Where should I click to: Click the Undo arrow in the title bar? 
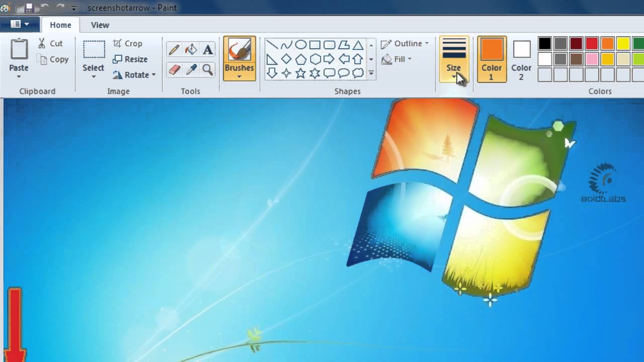click(x=44, y=8)
